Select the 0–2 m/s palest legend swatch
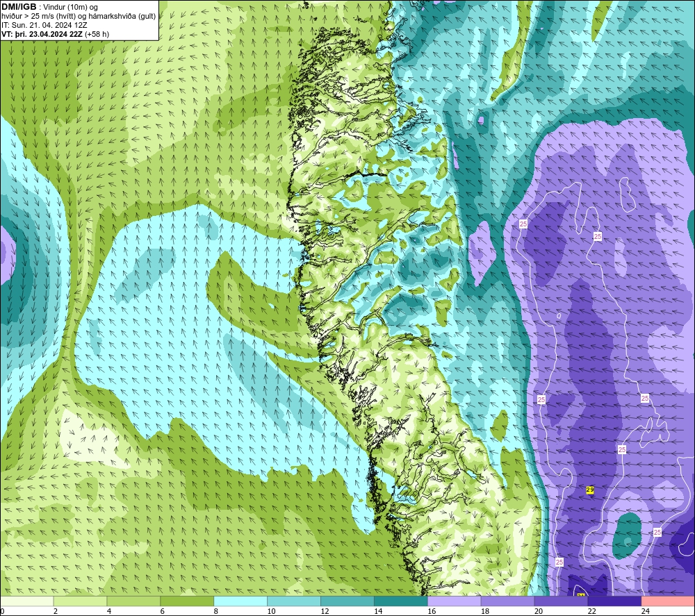The width and height of the screenshot is (695, 616). 26,601
